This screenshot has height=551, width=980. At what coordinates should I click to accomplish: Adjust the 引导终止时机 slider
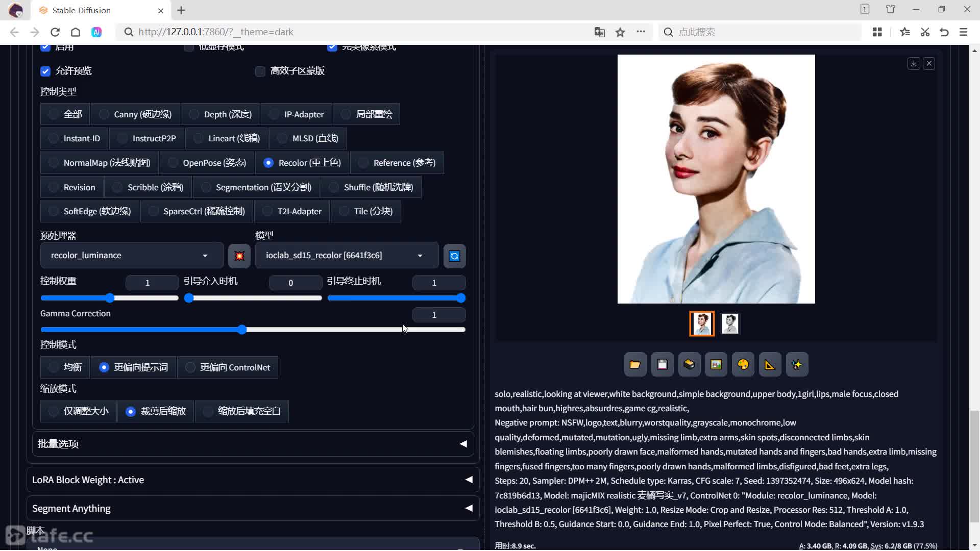pyautogui.click(x=396, y=298)
